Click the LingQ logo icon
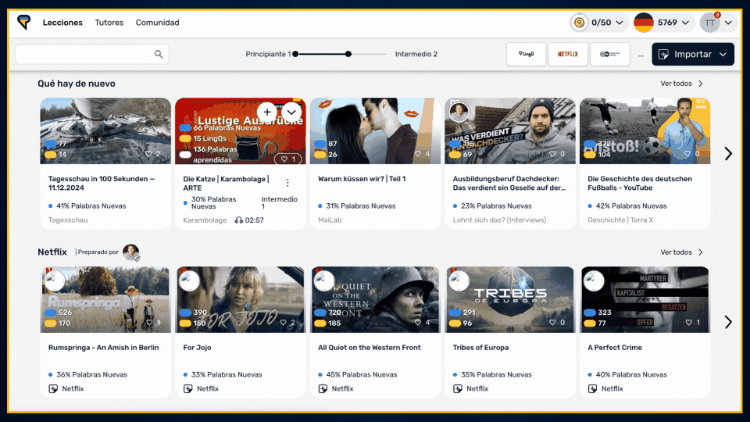750x422 pixels. [23, 22]
